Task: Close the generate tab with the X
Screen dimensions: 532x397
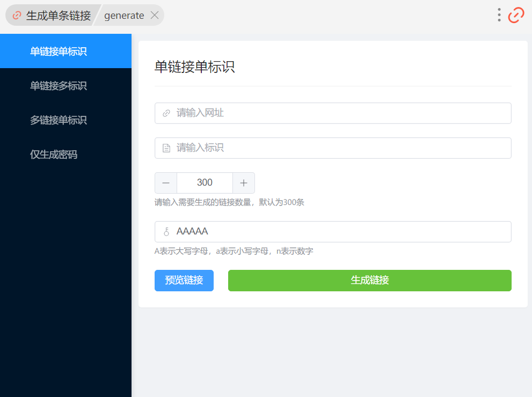Action: [x=155, y=15]
